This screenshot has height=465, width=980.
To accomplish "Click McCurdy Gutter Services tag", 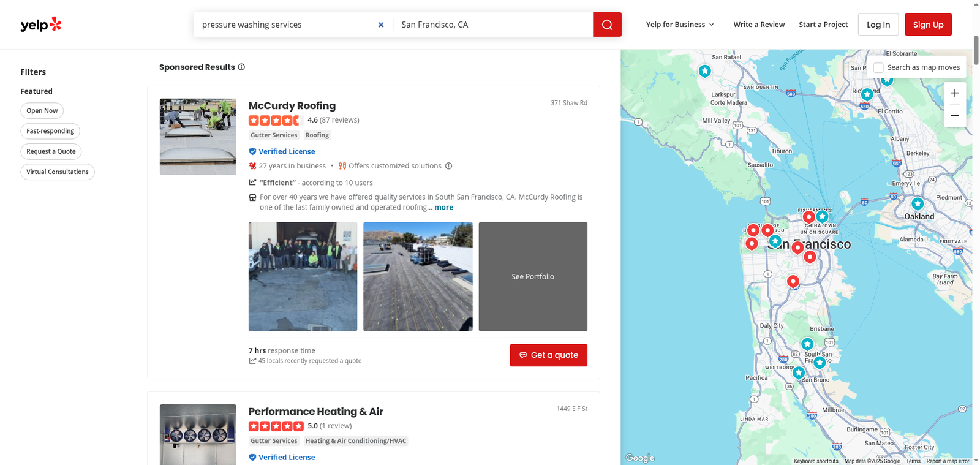I will (x=274, y=135).
